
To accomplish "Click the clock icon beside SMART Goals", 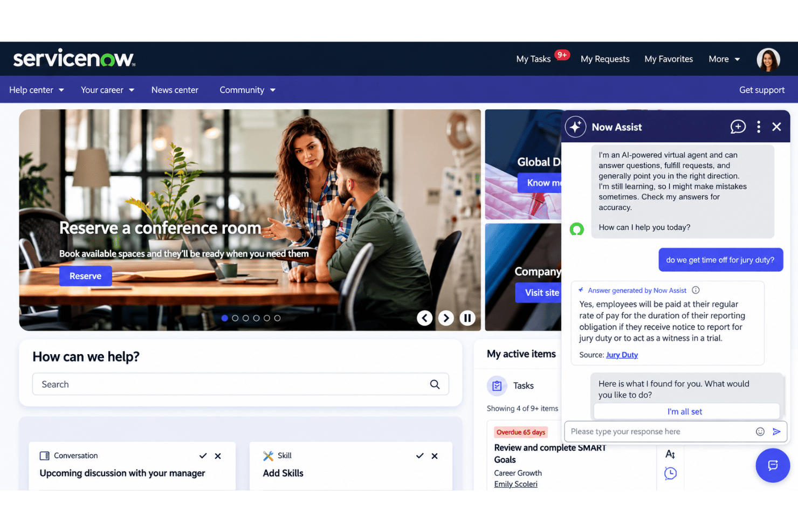I will [x=670, y=473].
